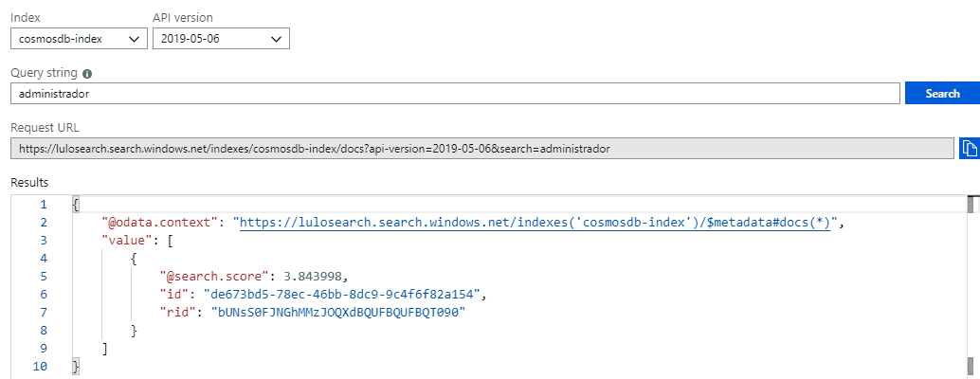Click the info icon beside Query string

(x=87, y=74)
